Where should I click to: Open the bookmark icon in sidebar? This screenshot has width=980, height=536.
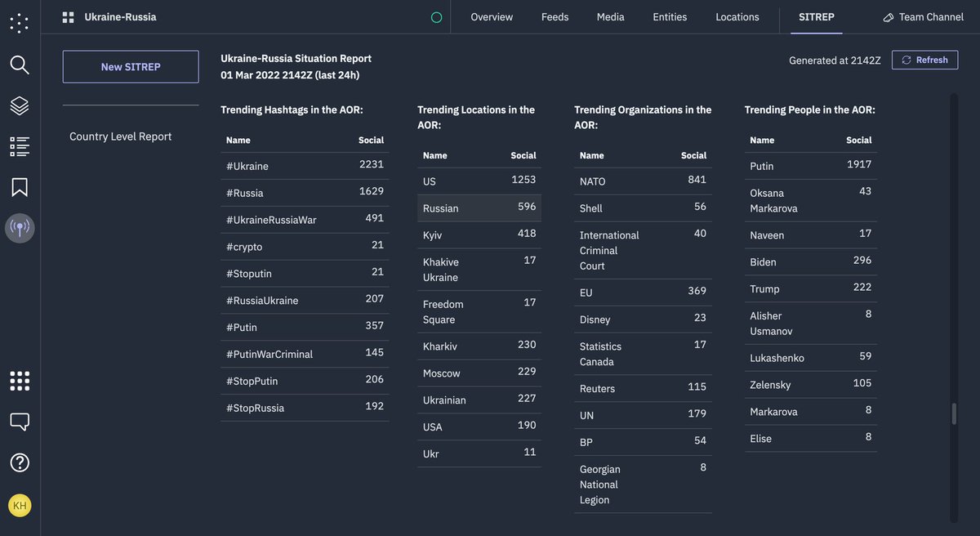pos(20,187)
